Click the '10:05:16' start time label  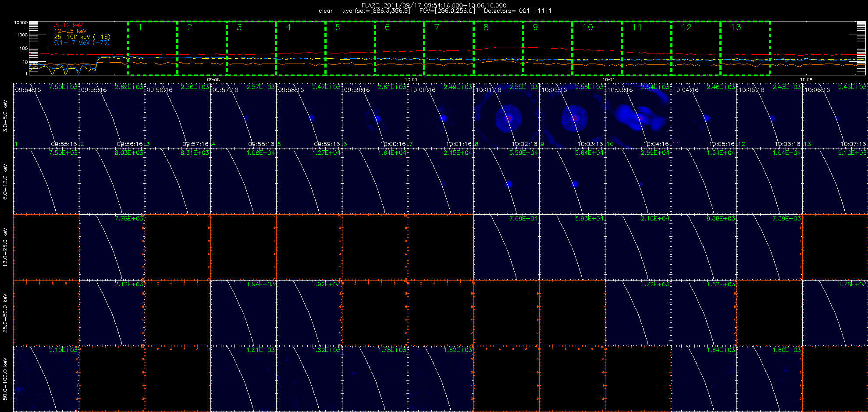click(x=751, y=90)
